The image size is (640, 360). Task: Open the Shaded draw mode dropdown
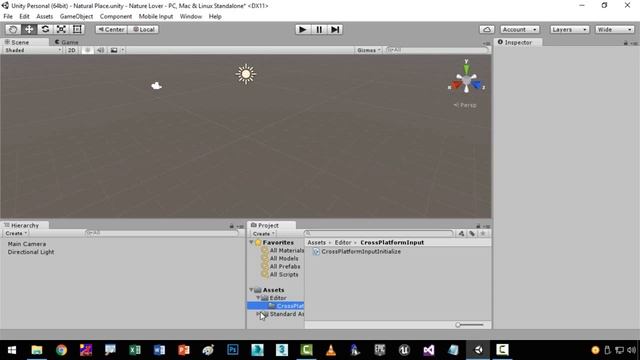click(x=33, y=50)
